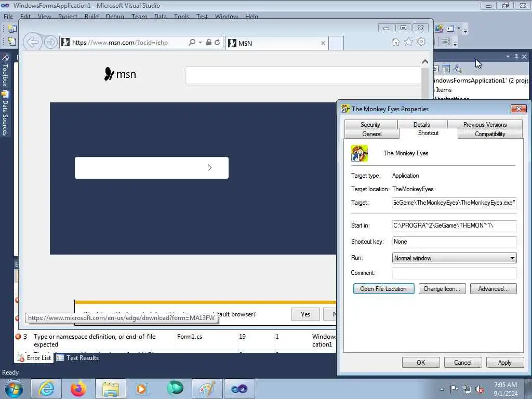The width and height of the screenshot is (532, 399).
Task: Open Paint from the taskbar
Action: click(207, 389)
